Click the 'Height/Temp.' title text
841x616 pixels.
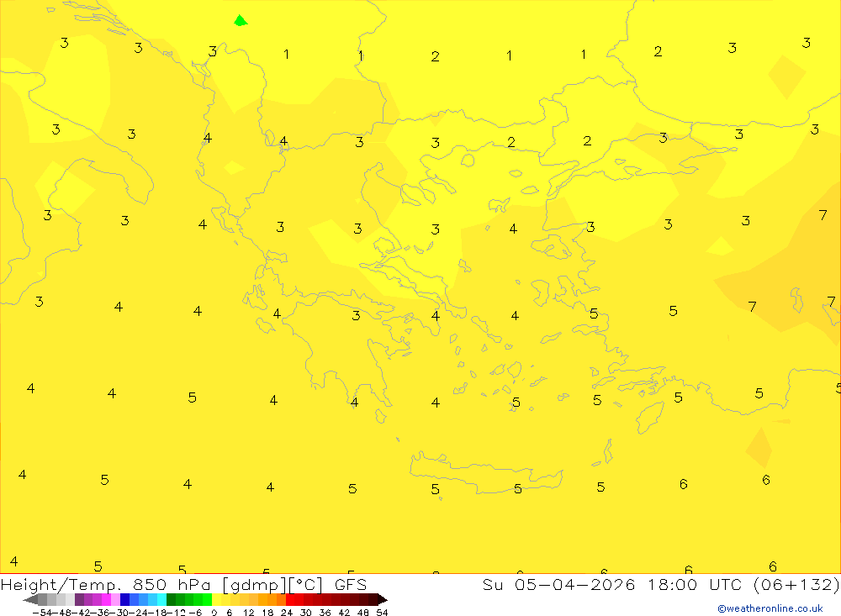61,585
